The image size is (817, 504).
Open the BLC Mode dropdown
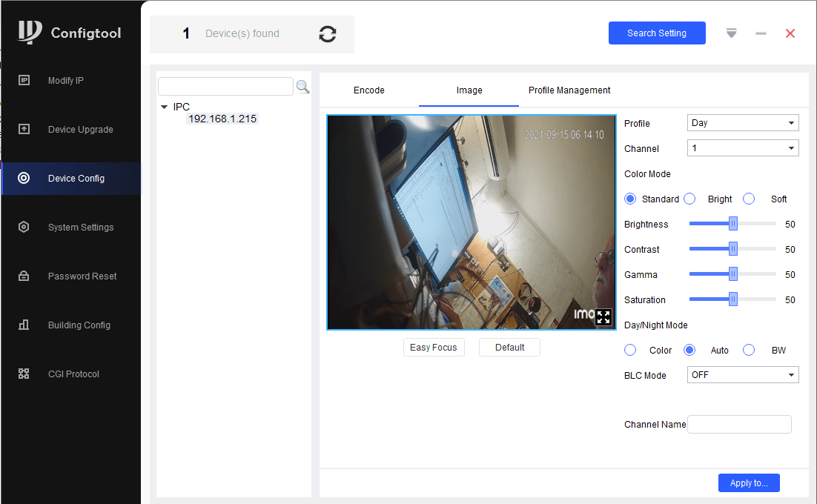click(742, 375)
